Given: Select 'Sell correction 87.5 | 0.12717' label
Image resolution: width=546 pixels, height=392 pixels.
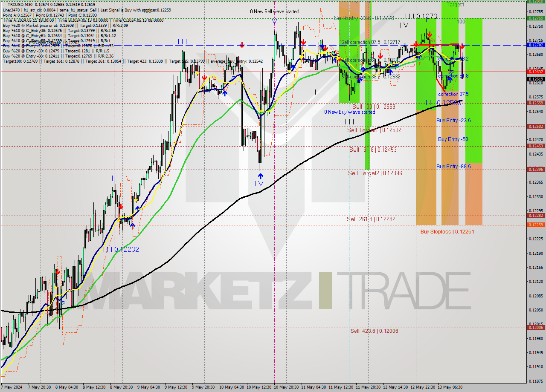Looking at the screenshot, I should [x=370, y=42].
